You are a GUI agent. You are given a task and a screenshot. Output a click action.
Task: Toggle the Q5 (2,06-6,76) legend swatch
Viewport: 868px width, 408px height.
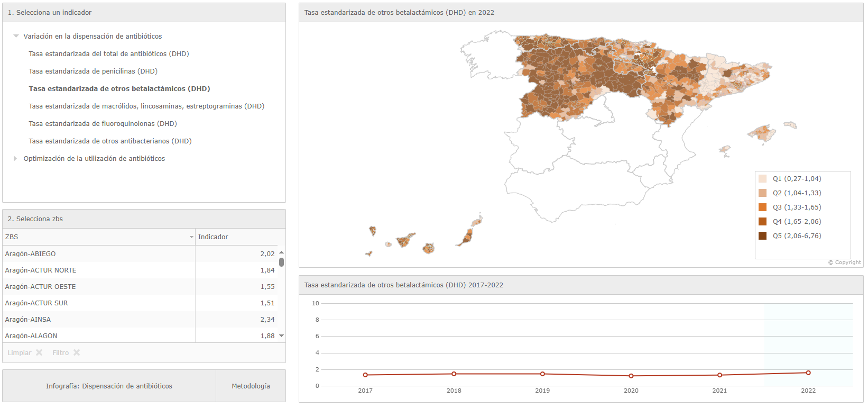click(x=762, y=236)
